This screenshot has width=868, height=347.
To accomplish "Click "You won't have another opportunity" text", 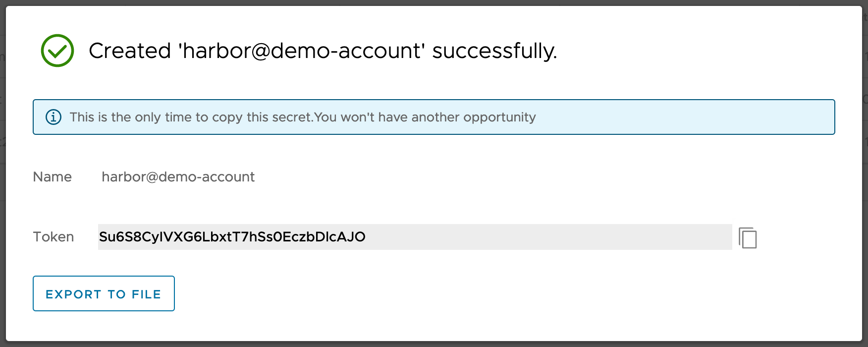I will tap(425, 117).
